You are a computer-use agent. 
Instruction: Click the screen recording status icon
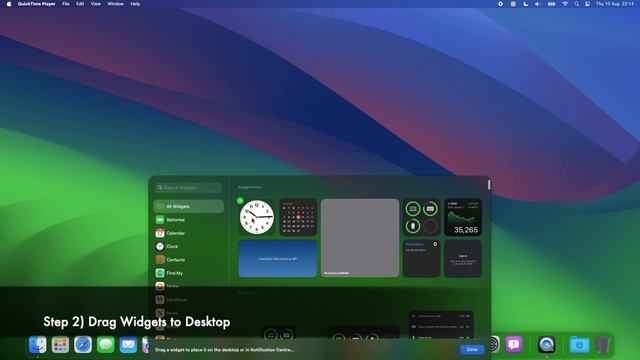500,4
